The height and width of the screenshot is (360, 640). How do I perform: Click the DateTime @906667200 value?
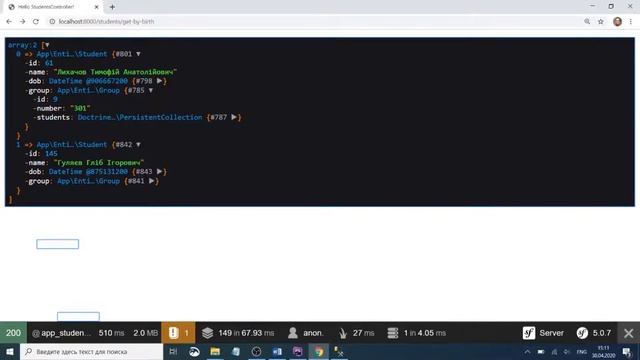[x=88, y=81]
